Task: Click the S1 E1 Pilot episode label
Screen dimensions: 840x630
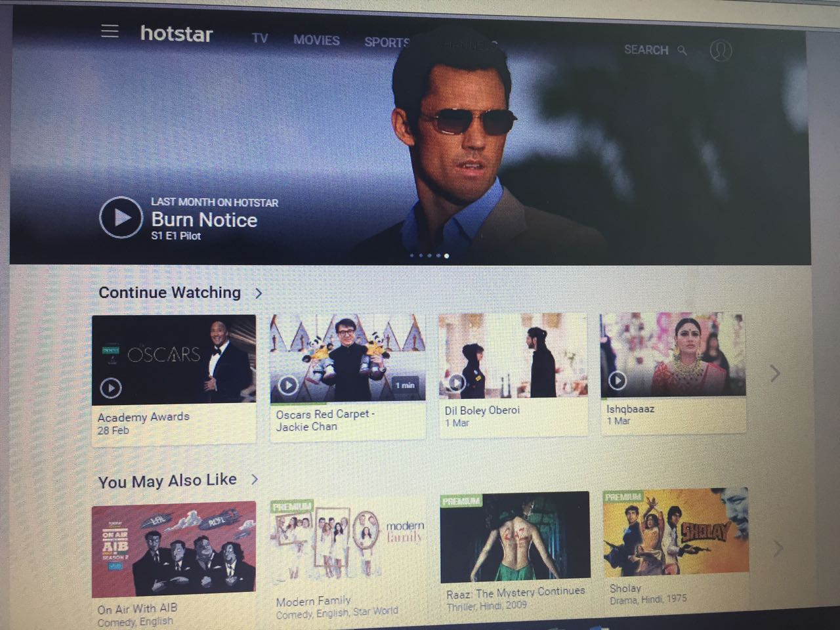Action: click(x=176, y=236)
